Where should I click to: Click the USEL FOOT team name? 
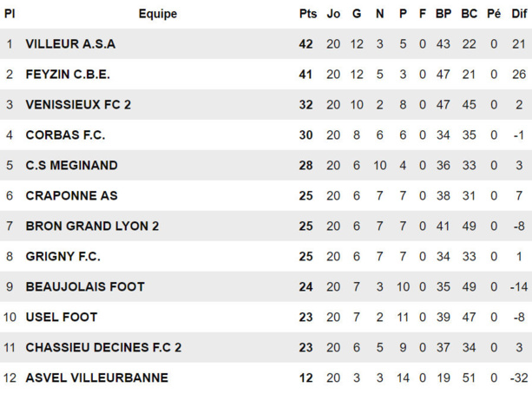[62, 317]
